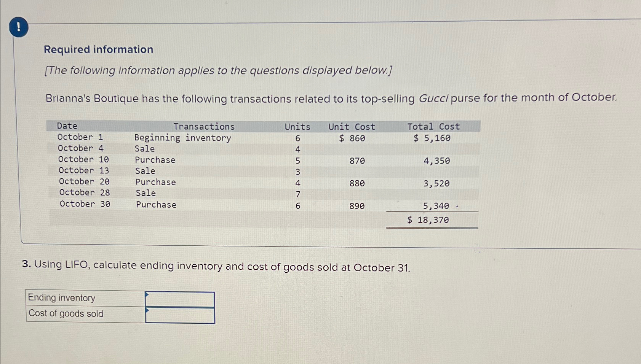Click the blue arrow beside Cost of goods sold field

coord(147,311)
